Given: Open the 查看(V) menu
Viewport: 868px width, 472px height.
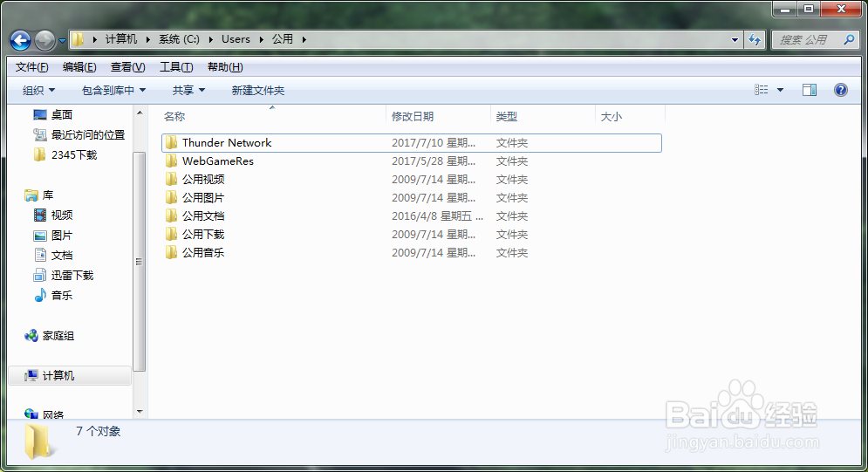Looking at the screenshot, I should tap(127, 67).
